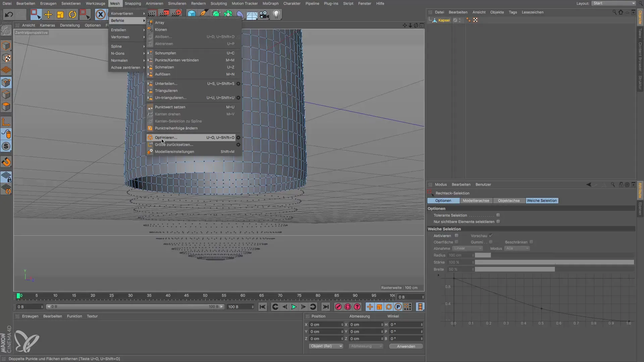Click the record keyframe button
The width and height of the screenshot is (644, 362).
coord(338,307)
